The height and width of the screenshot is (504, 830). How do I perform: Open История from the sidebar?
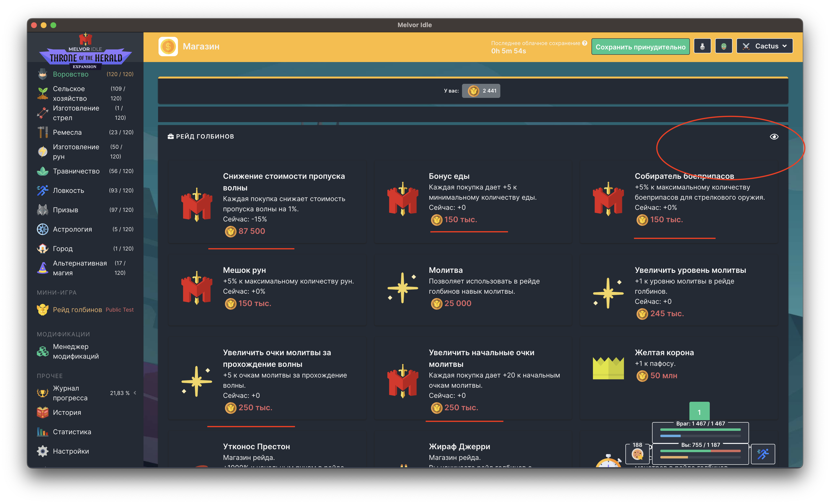pos(67,412)
